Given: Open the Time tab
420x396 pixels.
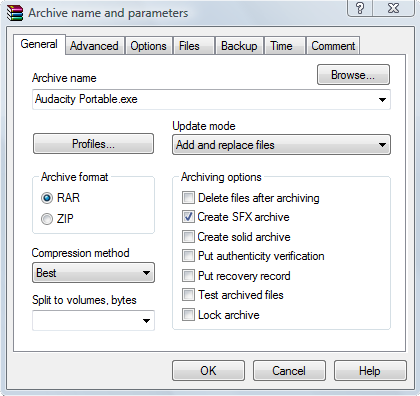Looking at the screenshot, I should pyautogui.click(x=285, y=46).
